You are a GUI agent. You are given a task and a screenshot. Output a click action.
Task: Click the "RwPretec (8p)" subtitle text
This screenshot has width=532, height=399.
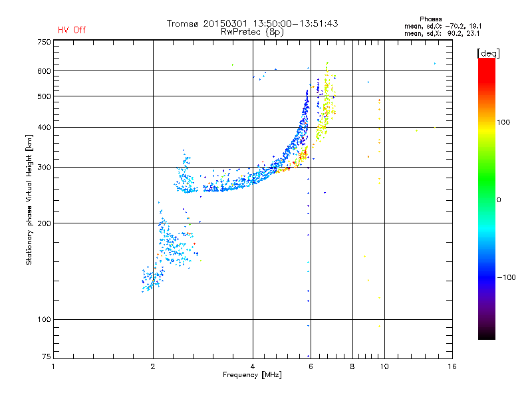pos(252,31)
